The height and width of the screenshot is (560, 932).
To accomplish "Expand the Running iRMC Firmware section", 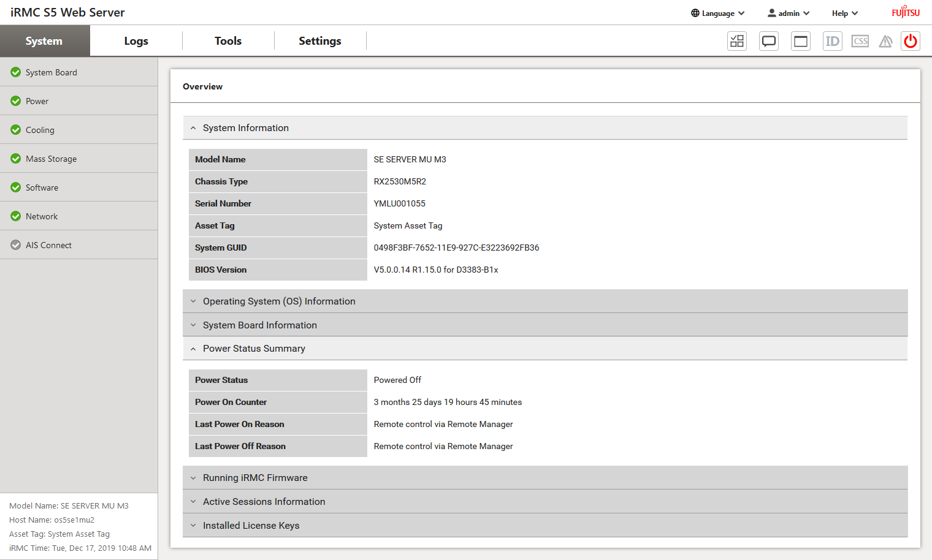I will pyautogui.click(x=255, y=478).
